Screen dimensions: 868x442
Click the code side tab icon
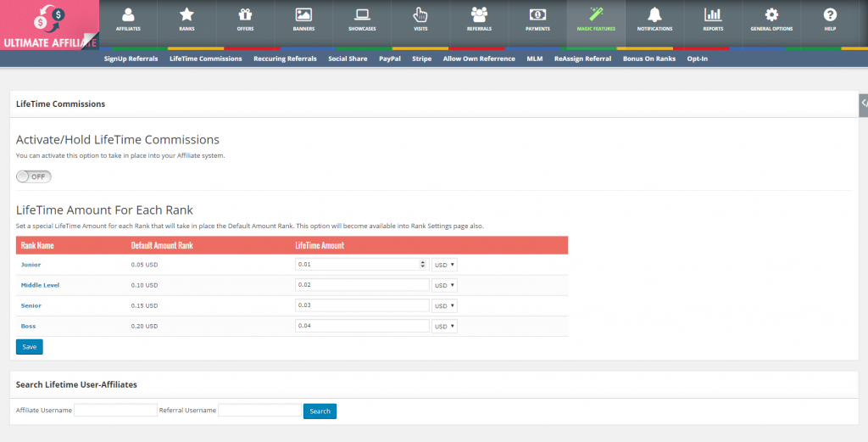pos(864,105)
